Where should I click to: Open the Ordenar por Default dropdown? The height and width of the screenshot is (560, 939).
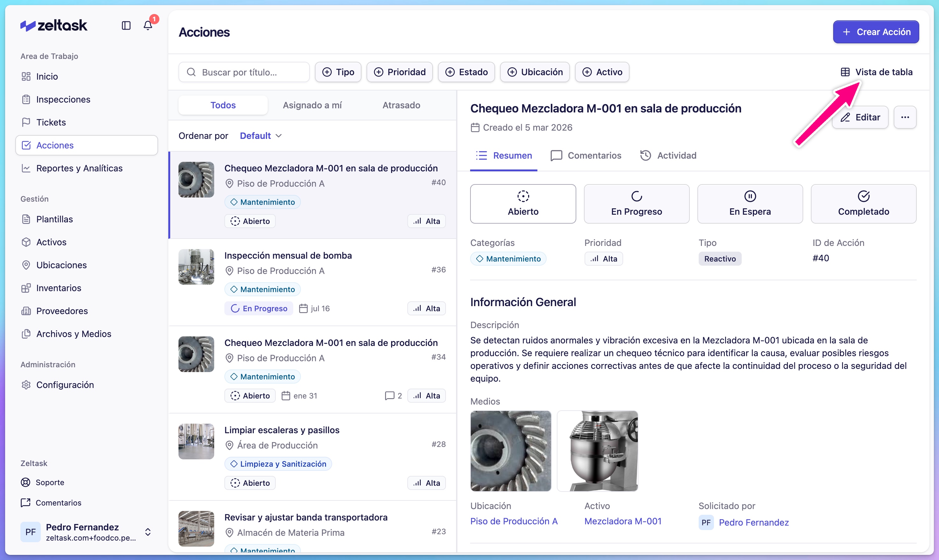[261, 136]
